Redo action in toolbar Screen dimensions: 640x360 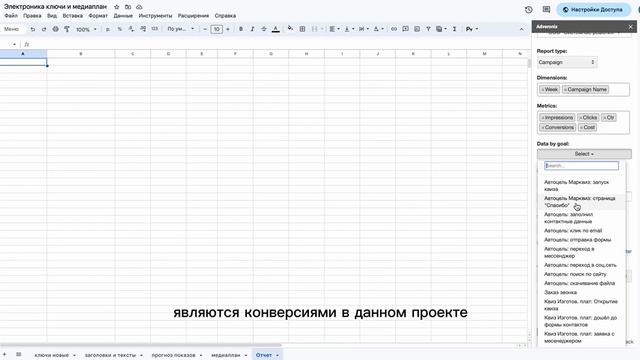tap(44, 29)
